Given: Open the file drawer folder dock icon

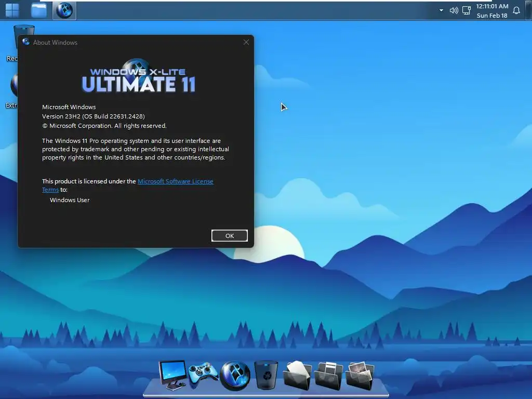Looking at the screenshot, I should tap(328, 376).
